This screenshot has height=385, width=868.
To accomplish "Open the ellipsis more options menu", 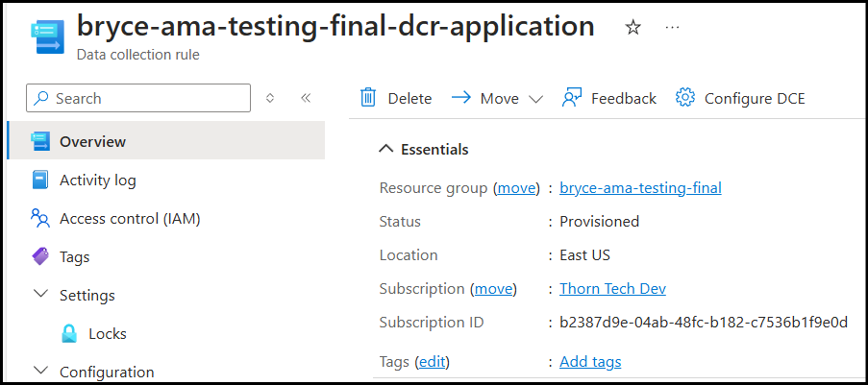I will [x=673, y=28].
